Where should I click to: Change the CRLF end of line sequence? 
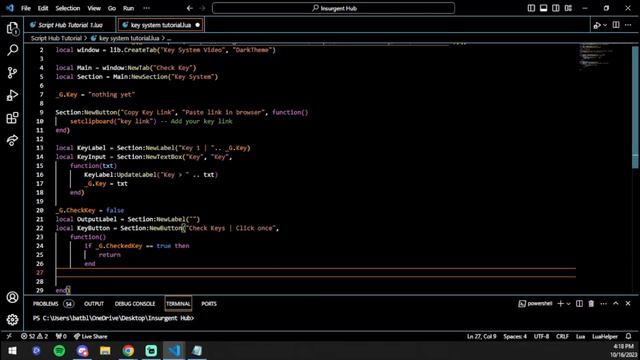point(562,336)
